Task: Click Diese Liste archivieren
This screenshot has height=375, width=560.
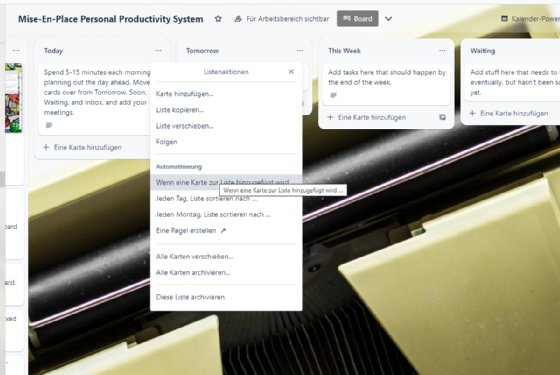Action: point(226,297)
